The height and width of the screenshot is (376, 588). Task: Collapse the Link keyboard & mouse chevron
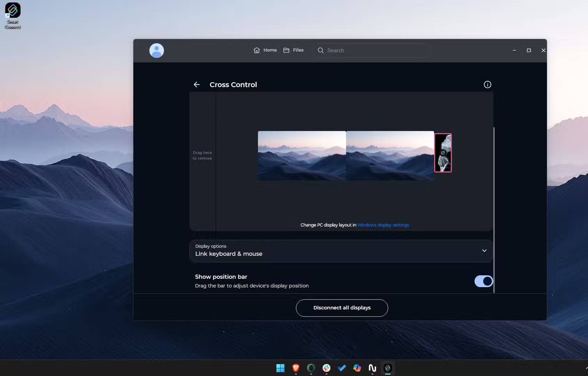point(484,251)
